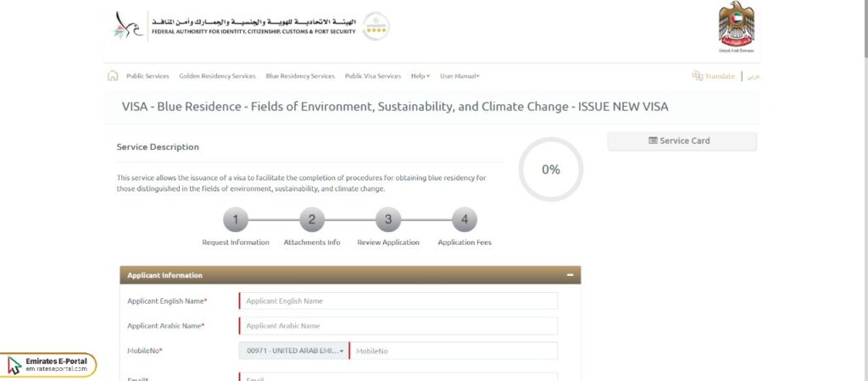Viewport: 868px width, 381px height.
Task: Click the Applicant English Name field
Action: point(398,301)
